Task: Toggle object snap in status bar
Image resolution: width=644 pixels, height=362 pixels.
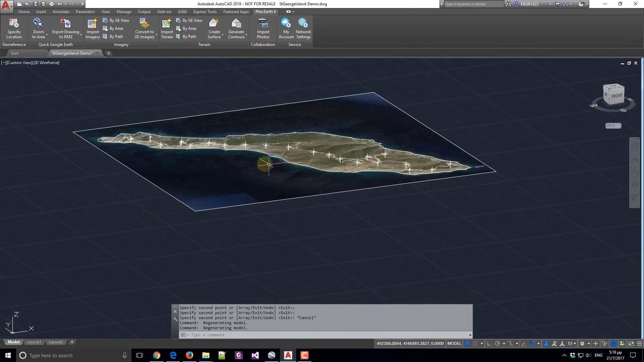Action: click(x=532, y=344)
